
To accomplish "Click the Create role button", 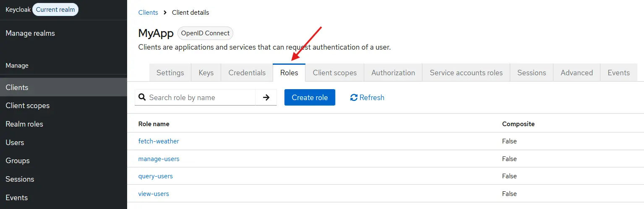I will pyautogui.click(x=310, y=98).
